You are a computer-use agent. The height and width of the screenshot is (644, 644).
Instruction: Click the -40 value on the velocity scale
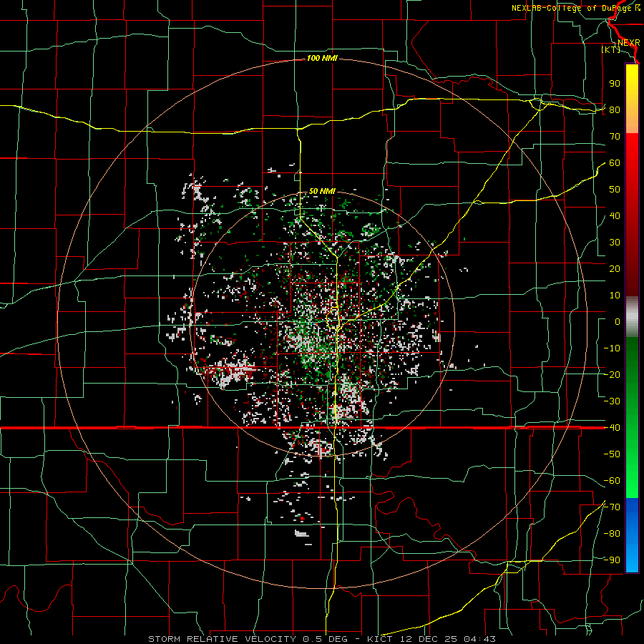(612, 428)
